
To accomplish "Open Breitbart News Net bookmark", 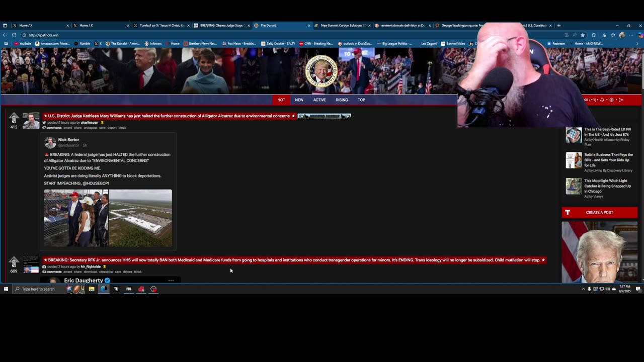I will 200,44.
